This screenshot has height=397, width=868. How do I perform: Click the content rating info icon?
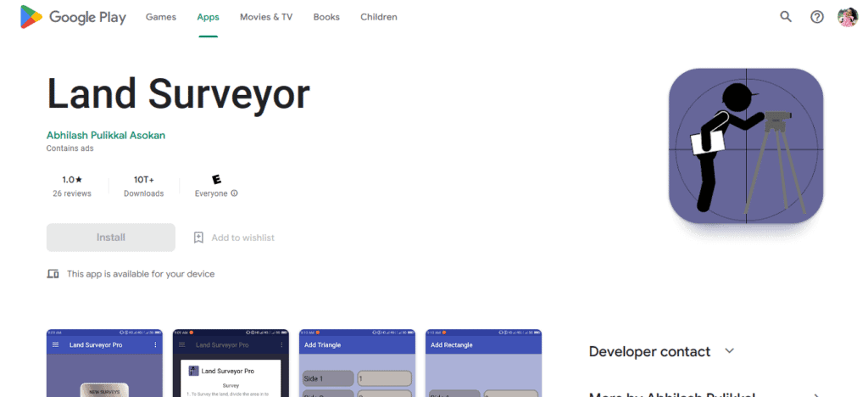234,193
